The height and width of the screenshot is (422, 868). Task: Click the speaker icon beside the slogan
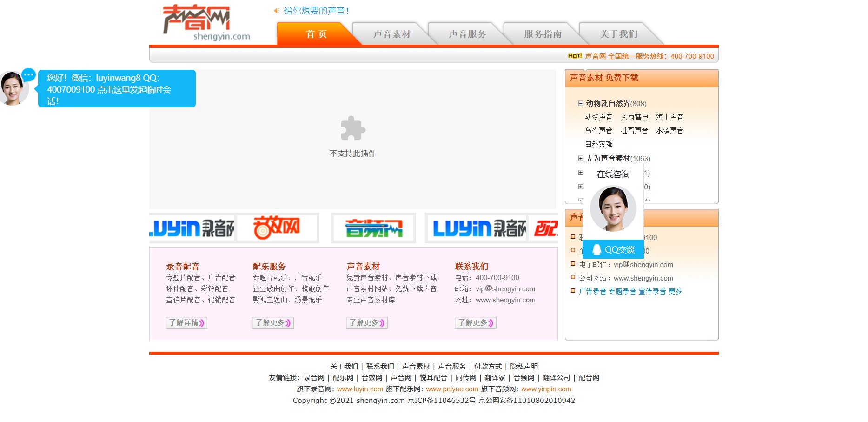pyautogui.click(x=277, y=11)
